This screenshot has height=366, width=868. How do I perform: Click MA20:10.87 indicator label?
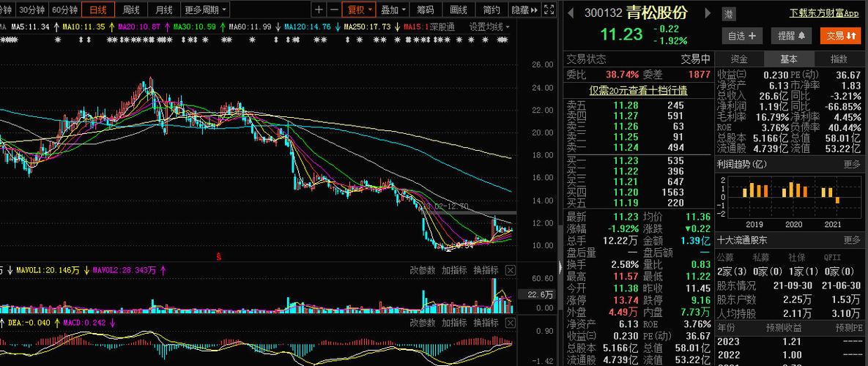(x=139, y=26)
